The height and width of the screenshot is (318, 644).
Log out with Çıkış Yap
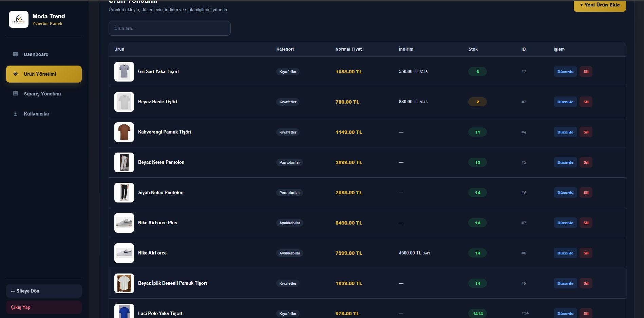[x=44, y=307]
